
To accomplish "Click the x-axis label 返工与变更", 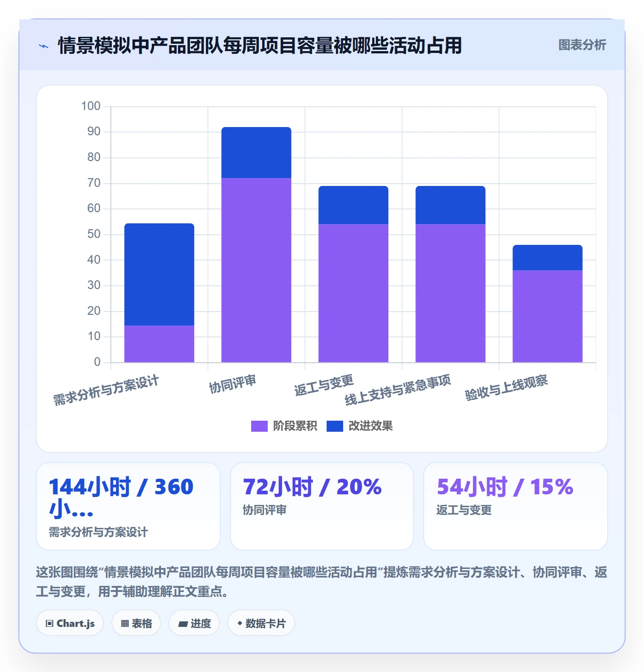I will [x=324, y=385].
